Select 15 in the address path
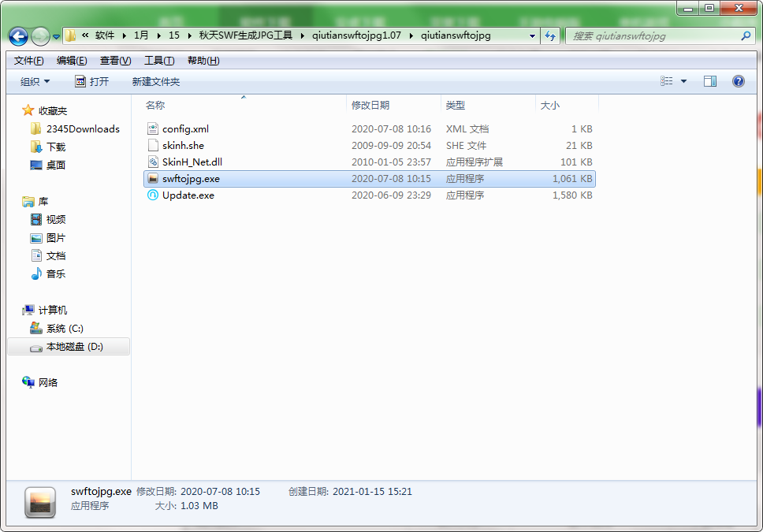Screen dimensions: 763x532 point(173,35)
